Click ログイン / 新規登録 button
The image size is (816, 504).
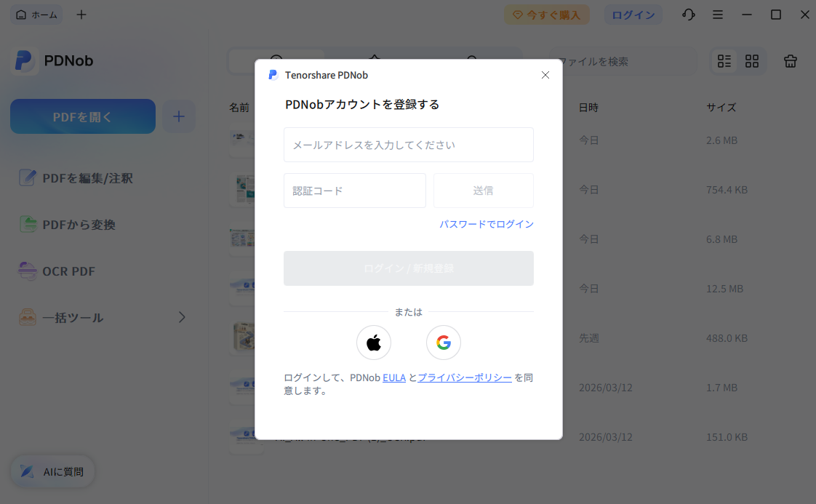[409, 268]
